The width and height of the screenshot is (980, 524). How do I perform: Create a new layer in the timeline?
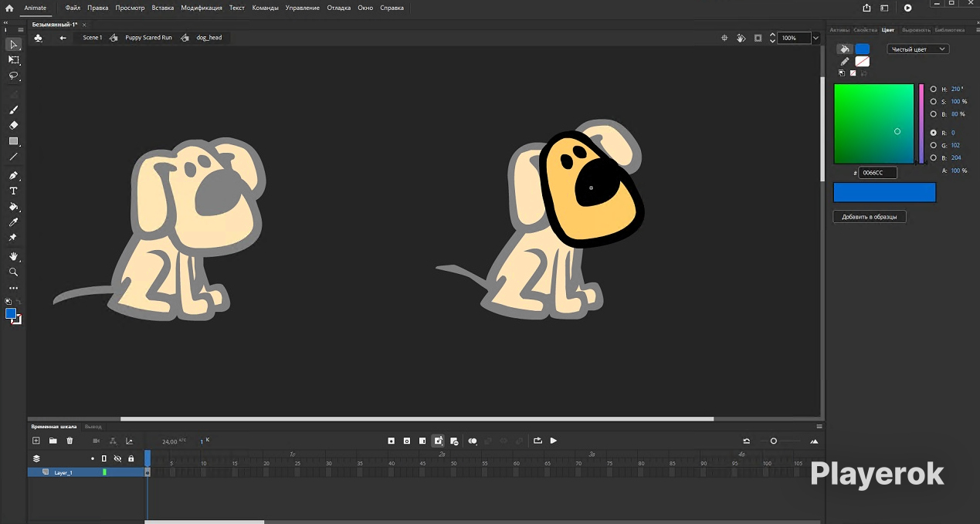pos(36,441)
